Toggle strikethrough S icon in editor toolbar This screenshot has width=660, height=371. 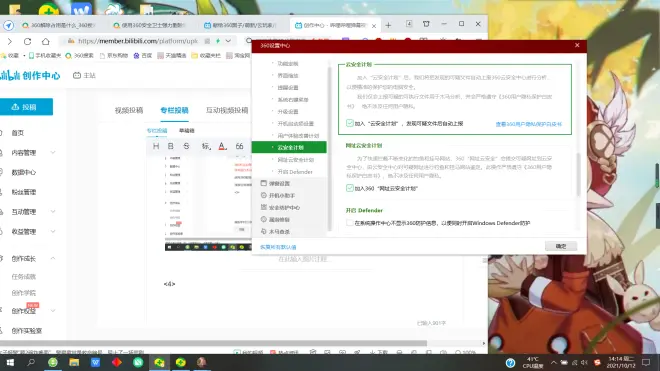[186, 146]
